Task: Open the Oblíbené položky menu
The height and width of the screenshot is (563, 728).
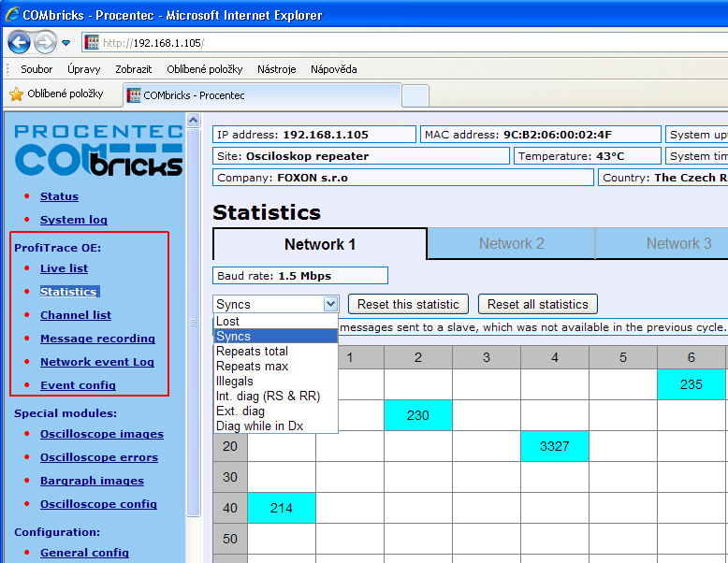Action: coord(205,69)
